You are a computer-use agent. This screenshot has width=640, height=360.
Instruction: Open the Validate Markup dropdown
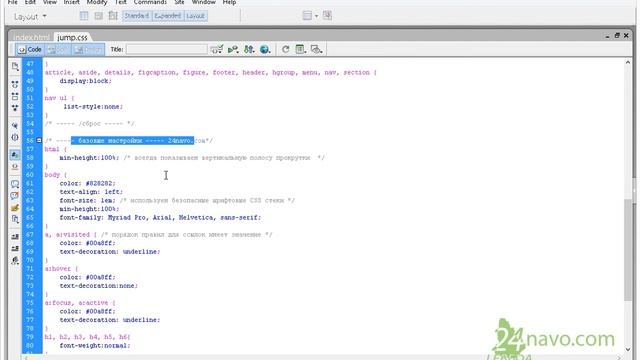(x=217, y=49)
